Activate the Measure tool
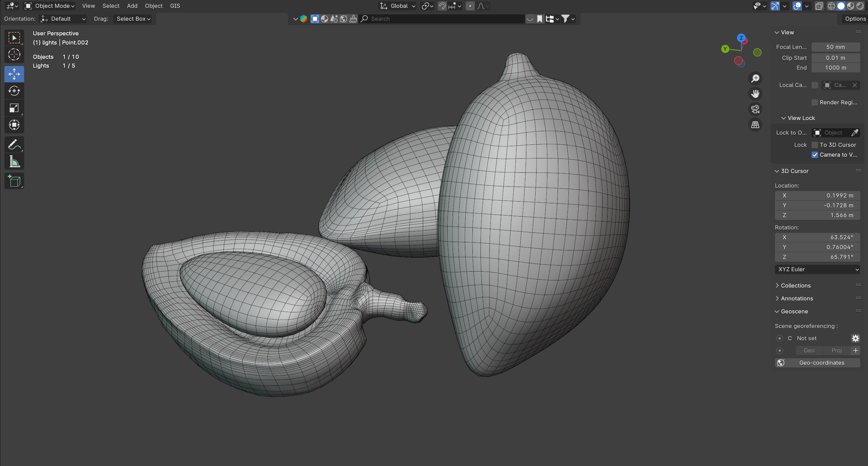This screenshot has height=466, width=868. (14, 162)
